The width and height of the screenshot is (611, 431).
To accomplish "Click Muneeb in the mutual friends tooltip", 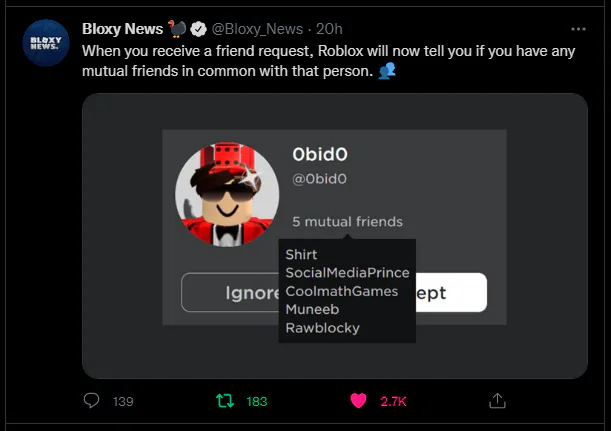I will [x=312, y=309].
